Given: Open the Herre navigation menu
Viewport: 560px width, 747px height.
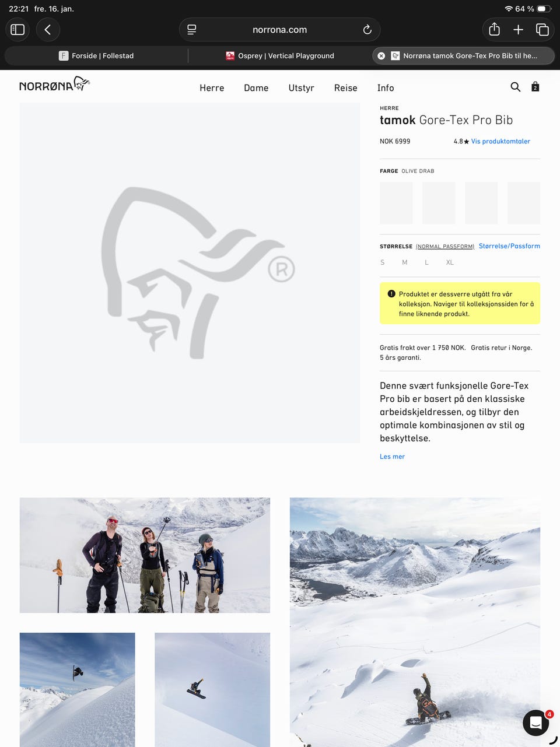Looking at the screenshot, I should coord(212,88).
